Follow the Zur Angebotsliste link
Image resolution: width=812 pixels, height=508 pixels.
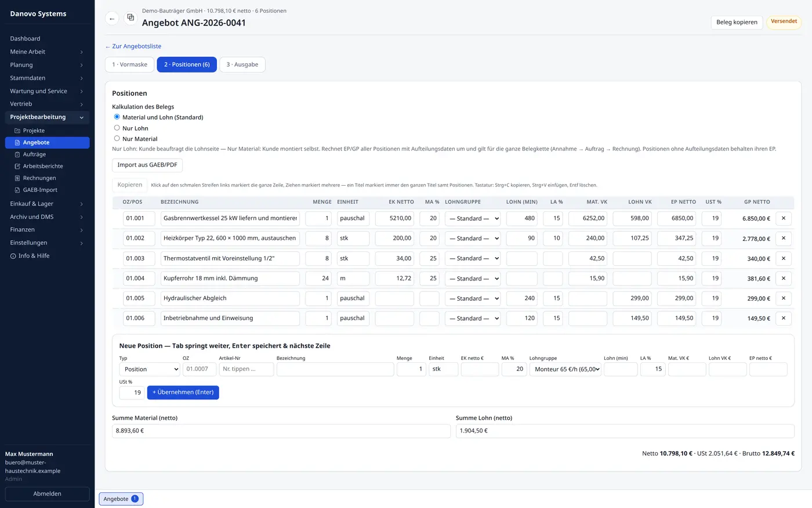click(x=133, y=46)
